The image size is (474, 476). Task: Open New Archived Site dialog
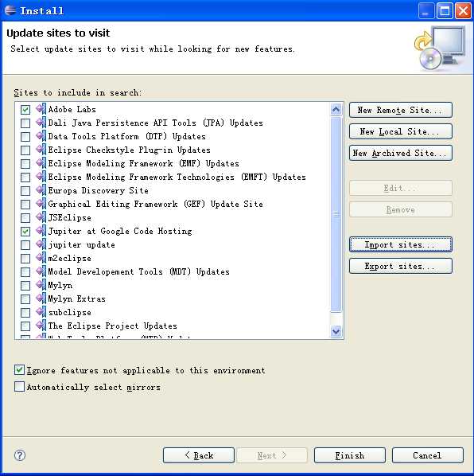pyautogui.click(x=401, y=153)
